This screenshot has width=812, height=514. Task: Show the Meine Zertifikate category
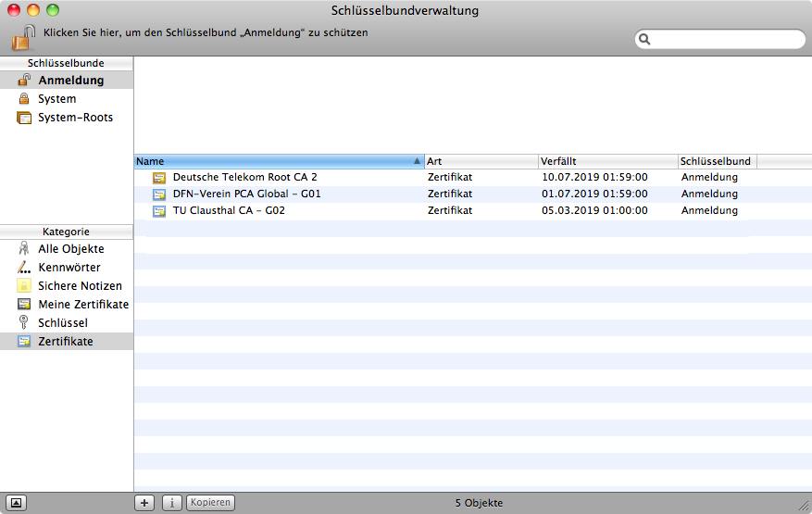82,305
